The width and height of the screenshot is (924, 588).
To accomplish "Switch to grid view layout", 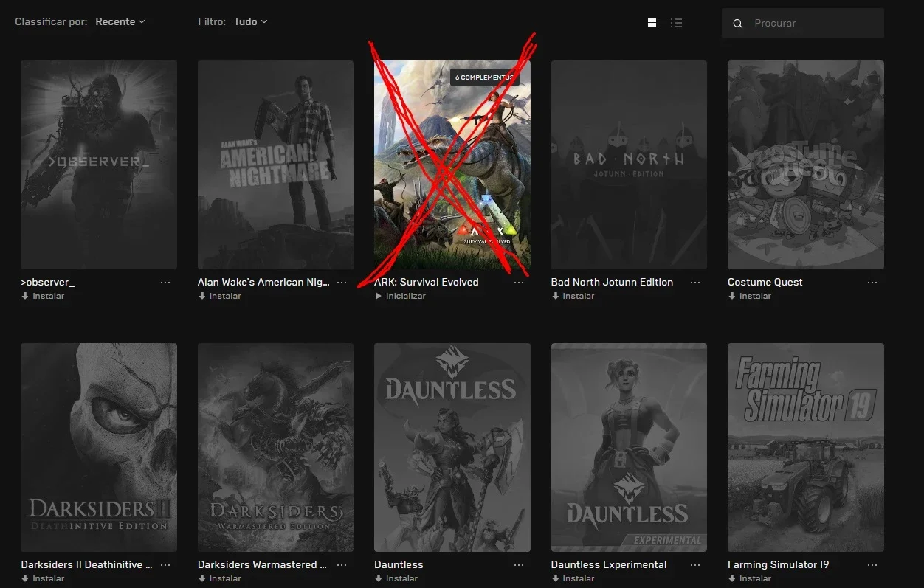I will (652, 23).
